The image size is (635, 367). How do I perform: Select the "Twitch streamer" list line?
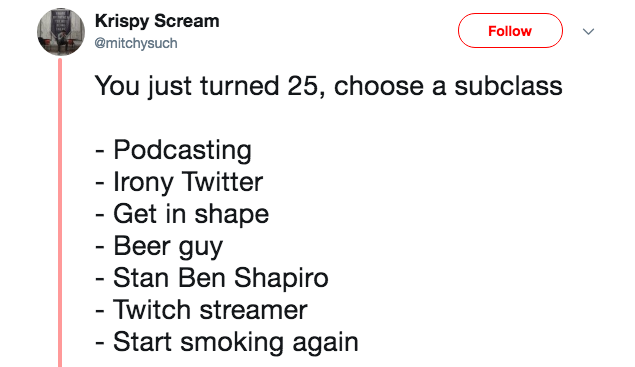pos(201,310)
